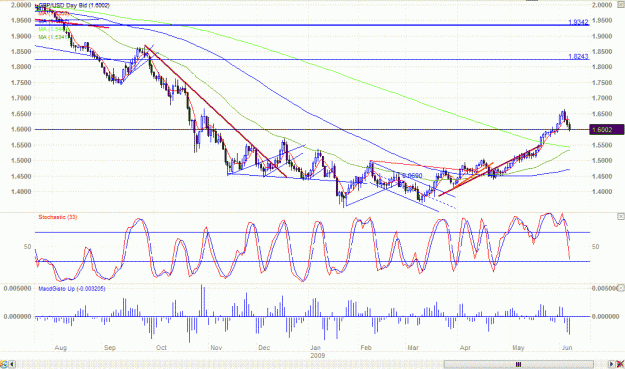Click the "0.9690" annotation inside the chart
Viewport: 625px width, 369px height.
[412, 176]
